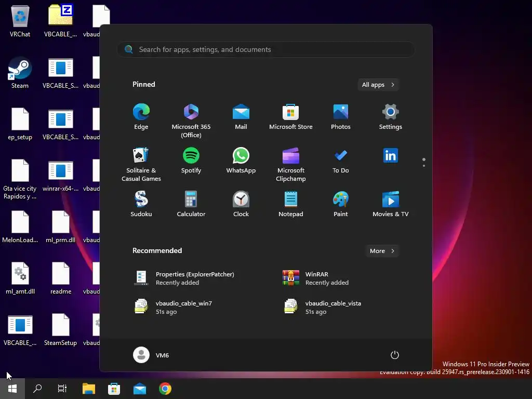The height and width of the screenshot is (399, 532).
Task: Launch Microsoft Clipchamp
Action: (291, 164)
